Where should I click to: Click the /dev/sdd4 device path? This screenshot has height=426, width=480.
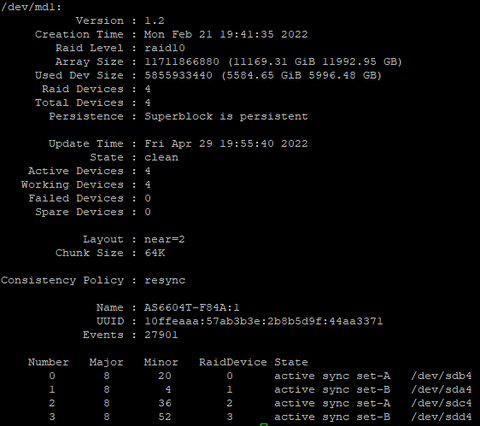441,417
